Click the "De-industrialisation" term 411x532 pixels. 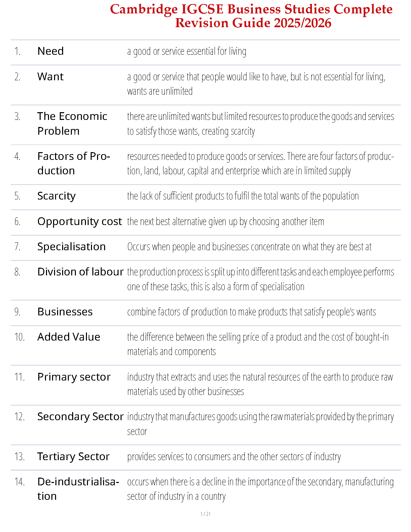pos(78,489)
